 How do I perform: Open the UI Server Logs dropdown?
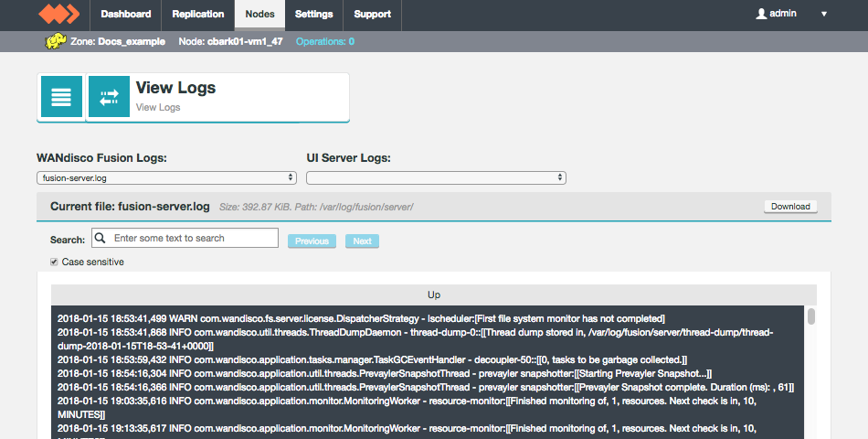(436, 178)
